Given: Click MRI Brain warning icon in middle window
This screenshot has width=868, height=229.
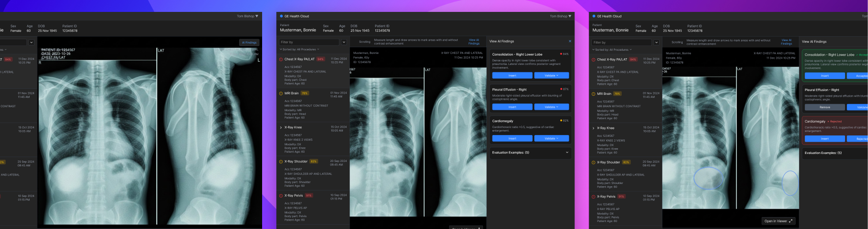Looking at the screenshot, I should (281, 94).
